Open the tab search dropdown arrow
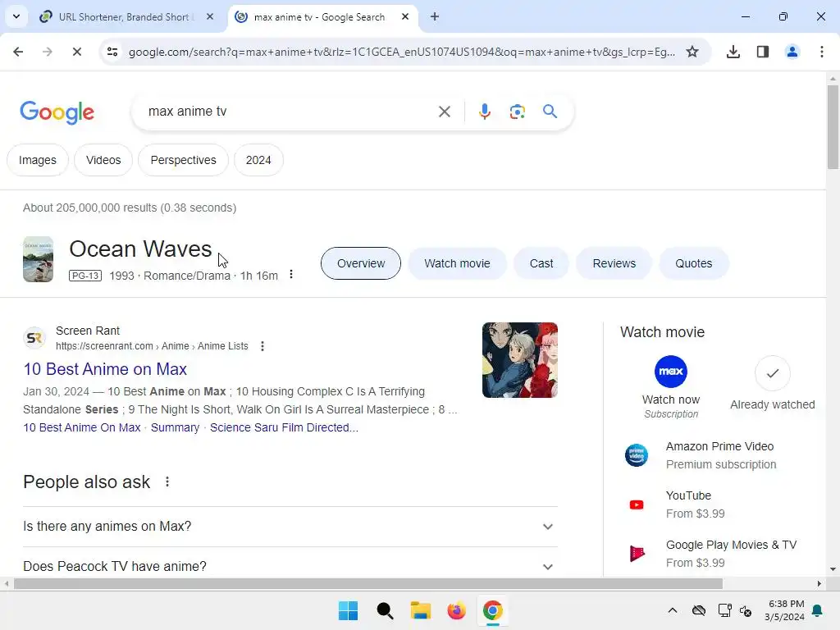 click(16, 16)
